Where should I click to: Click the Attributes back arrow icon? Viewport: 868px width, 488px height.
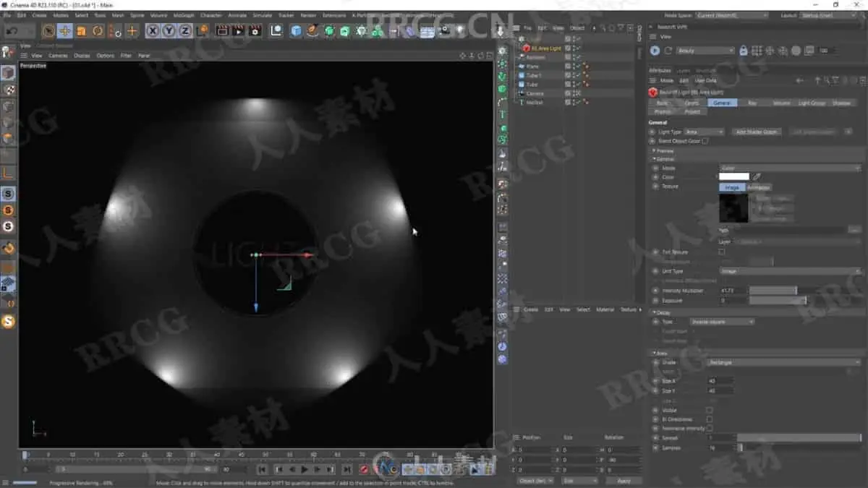click(799, 80)
